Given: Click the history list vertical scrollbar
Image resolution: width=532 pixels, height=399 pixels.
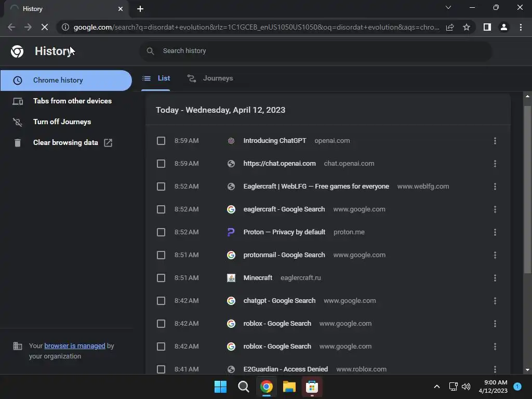Looking at the screenshot, I should pyautogui.click(x=527, y=189).
